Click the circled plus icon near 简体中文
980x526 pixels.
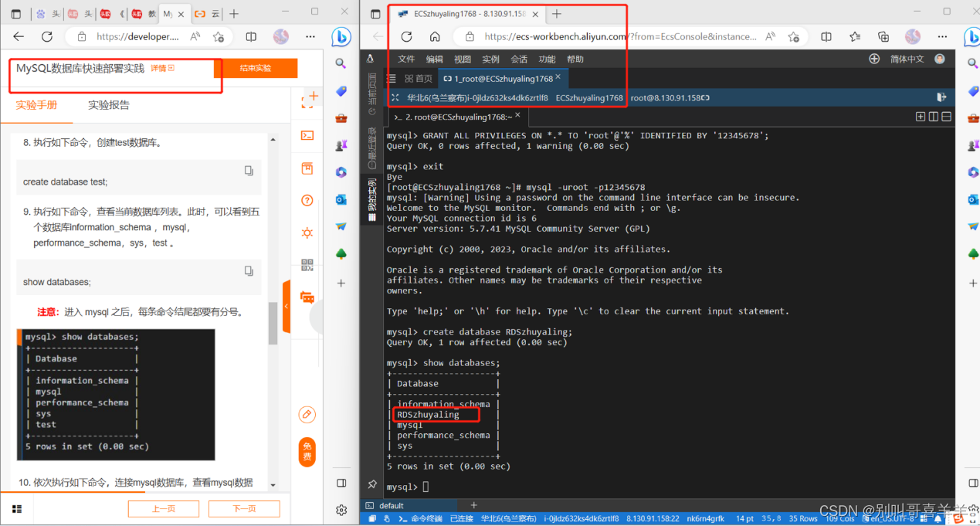(x=874, y=59)
